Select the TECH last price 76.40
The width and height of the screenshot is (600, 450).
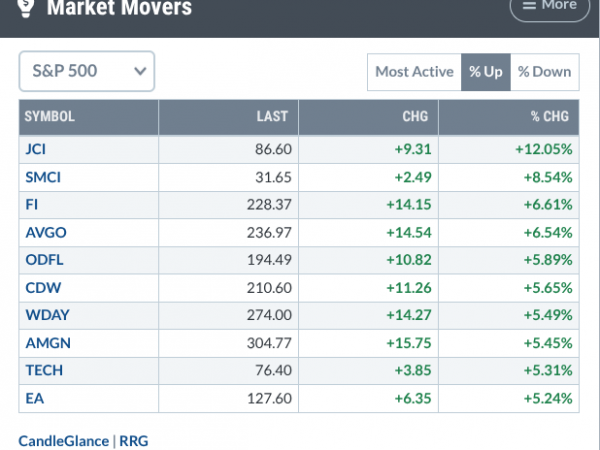273,370
